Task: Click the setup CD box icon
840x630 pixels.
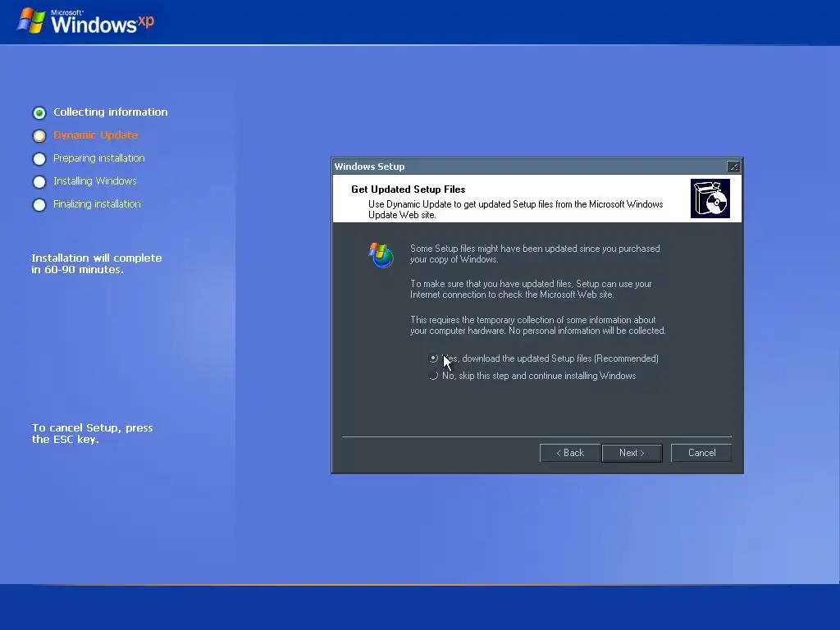Action: click(x=710, y=199)
